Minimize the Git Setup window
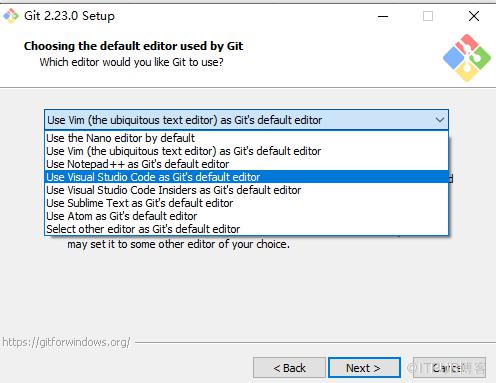This screenshot has height=383, width=496. (x=383, y=16)
